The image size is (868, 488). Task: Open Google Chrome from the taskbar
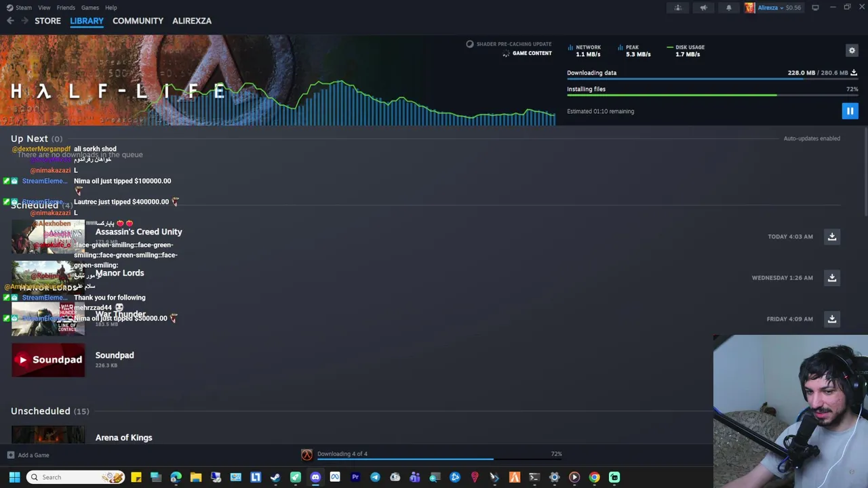[594, 477]
